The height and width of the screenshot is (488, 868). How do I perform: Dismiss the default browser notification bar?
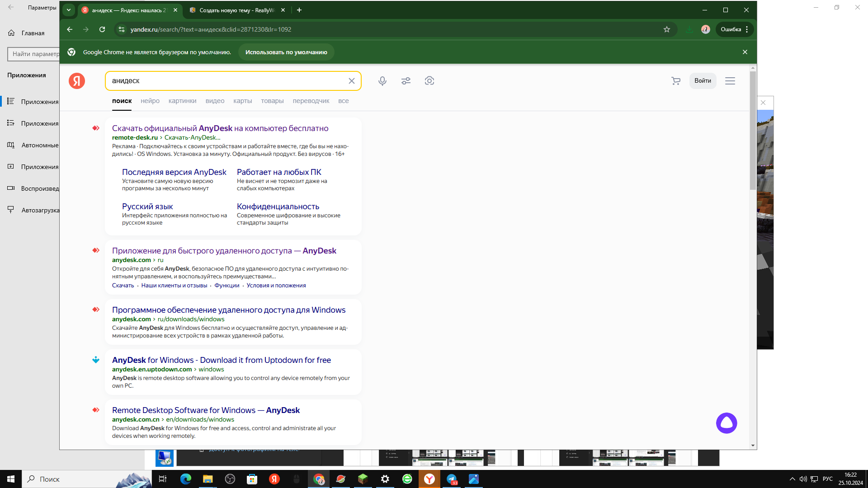coord(745,52)
